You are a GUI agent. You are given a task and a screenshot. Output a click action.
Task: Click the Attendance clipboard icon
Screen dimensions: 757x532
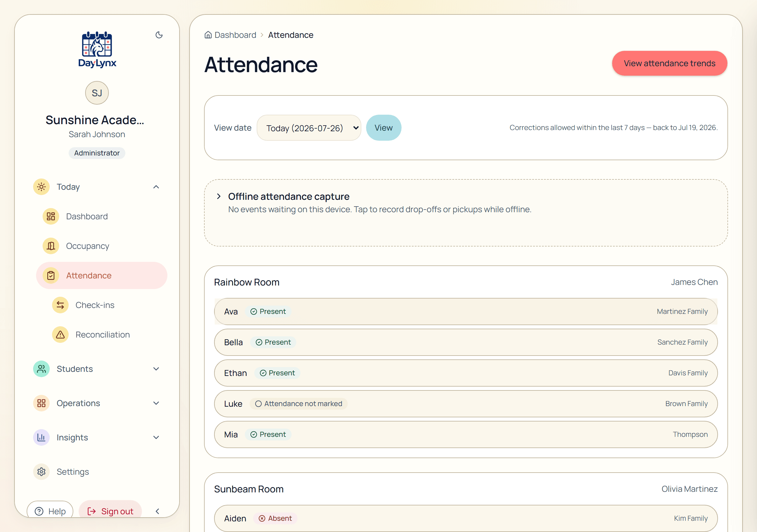pyautogui.click(x=51, y=275)
